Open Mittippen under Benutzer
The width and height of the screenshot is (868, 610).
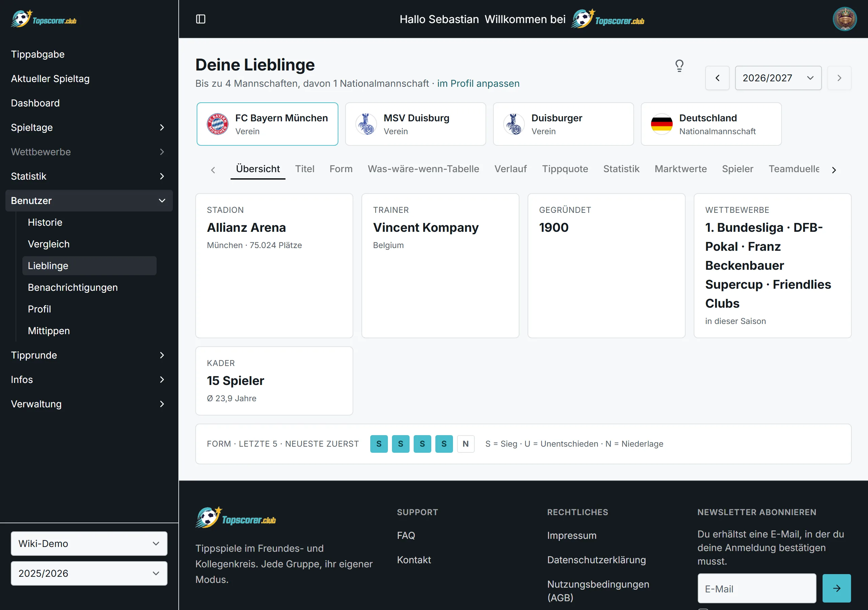tap(89, 331)
